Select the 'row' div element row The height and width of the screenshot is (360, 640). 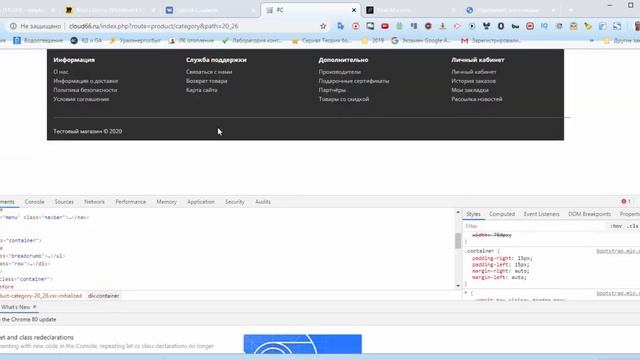pos(25,264)
